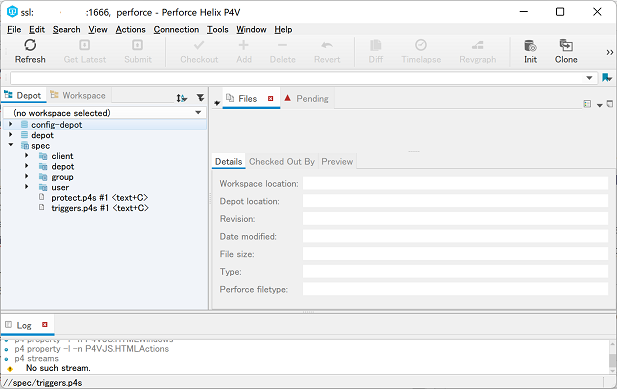This screenshot has width=617, height=389.
Task: Click the Clone toolbar icon
Action: [566, 45]
